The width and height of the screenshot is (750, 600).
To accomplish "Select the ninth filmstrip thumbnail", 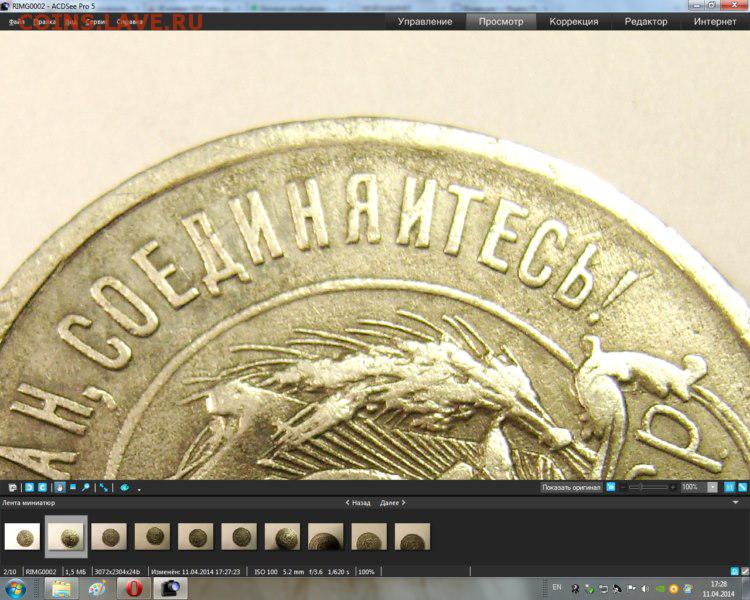I will click(369, 536).
